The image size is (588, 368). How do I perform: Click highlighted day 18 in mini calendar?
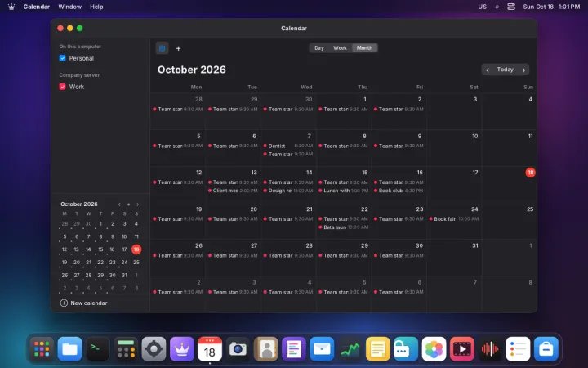(x=136, y=249)
